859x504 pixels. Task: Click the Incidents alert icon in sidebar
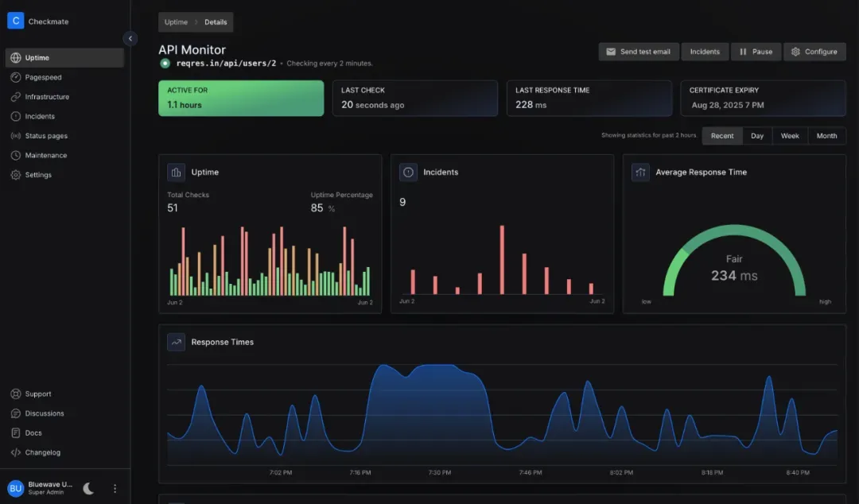tap(16, 116)
